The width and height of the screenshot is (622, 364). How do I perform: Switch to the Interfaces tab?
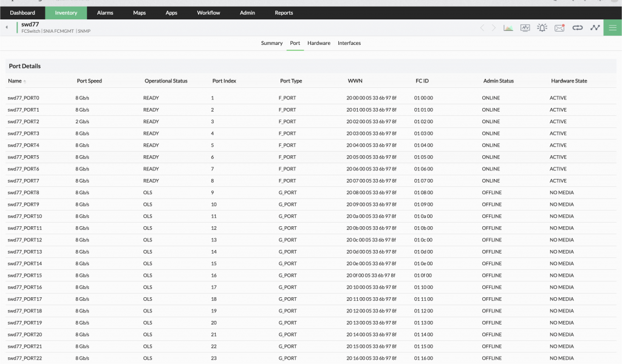click(x=349, y=43)
